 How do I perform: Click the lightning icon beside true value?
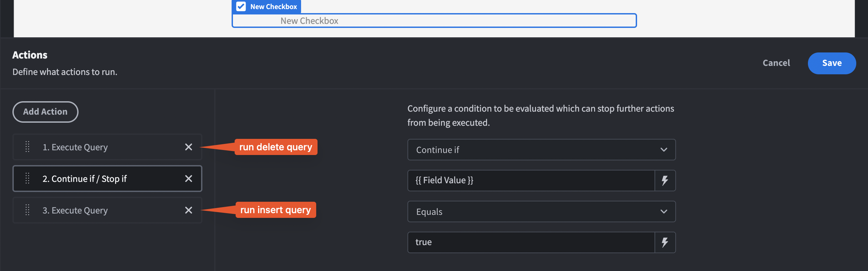[x=665, y=242]
